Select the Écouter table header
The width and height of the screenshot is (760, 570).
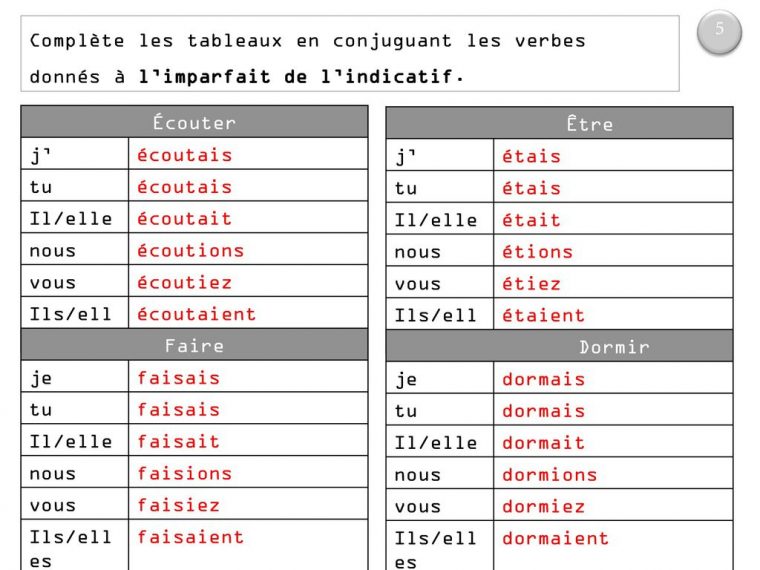coord(194,123)
